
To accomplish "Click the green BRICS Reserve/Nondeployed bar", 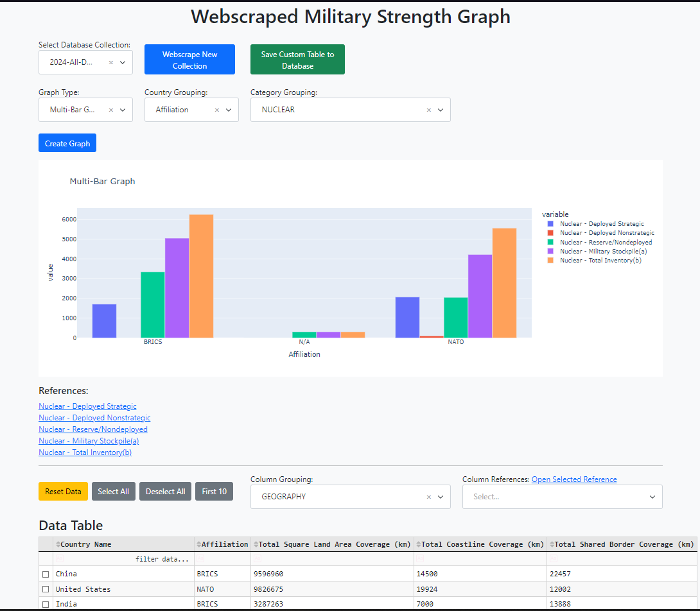I will (x=153, y=305).
